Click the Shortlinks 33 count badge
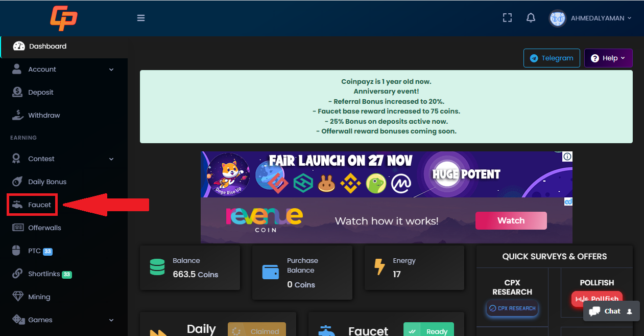This screenshot has height=336, width=644. [x=67, y=274]
